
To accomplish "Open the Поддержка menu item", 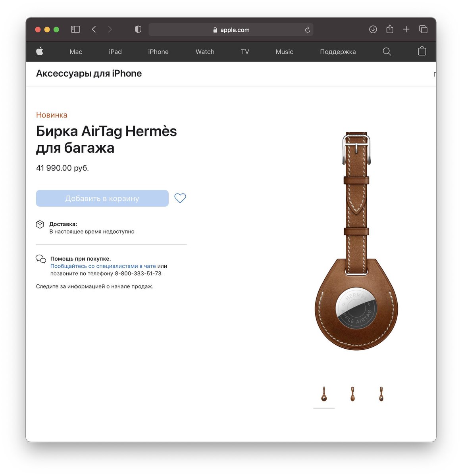I will (338, 52).
